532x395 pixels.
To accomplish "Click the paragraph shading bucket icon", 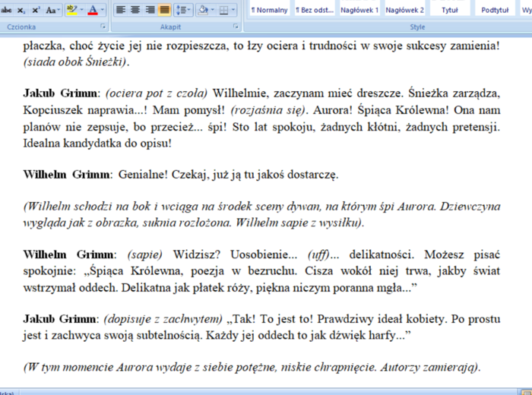I will point(203,10).
